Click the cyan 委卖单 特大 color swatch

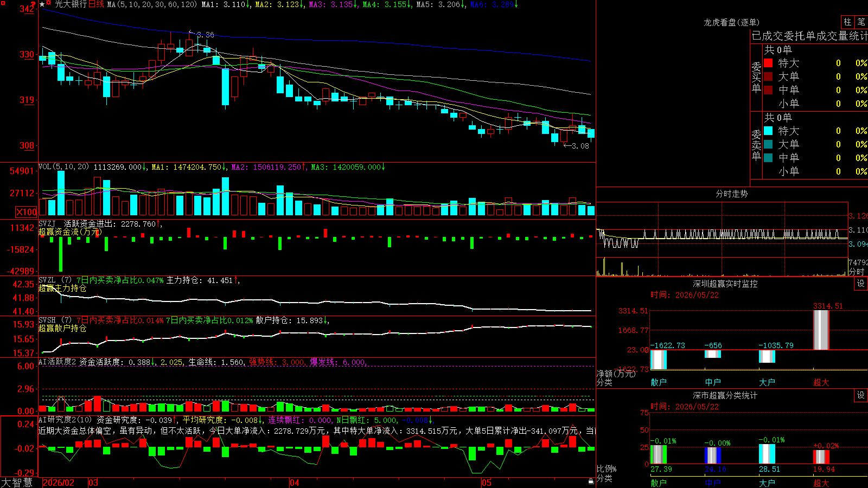click(768, 131)
